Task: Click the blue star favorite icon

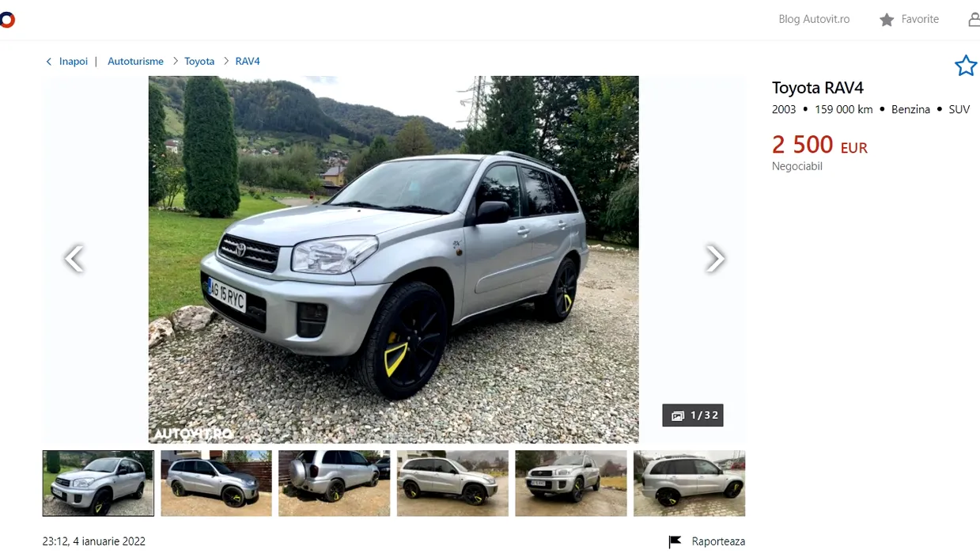Action: pos(966,66)
